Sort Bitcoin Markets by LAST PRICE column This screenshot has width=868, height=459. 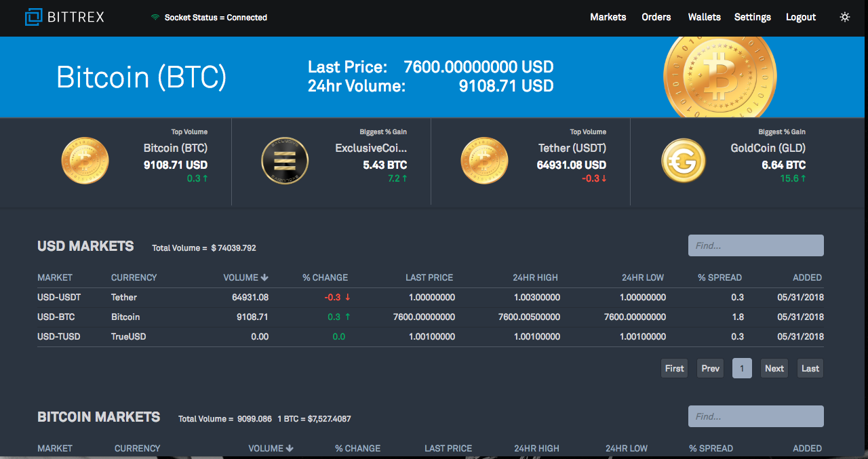(448, 448)
